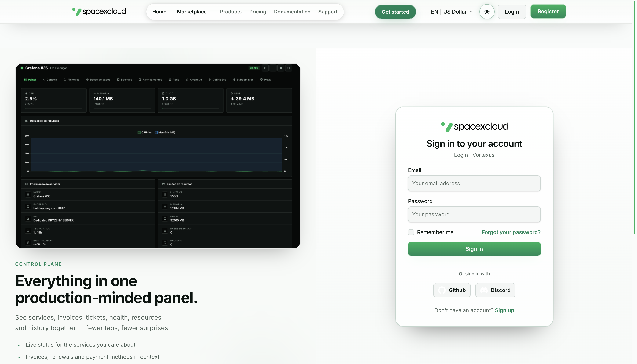Click the Limites de recursos header icon
The image size is (637, 364).
coord(163,184)
